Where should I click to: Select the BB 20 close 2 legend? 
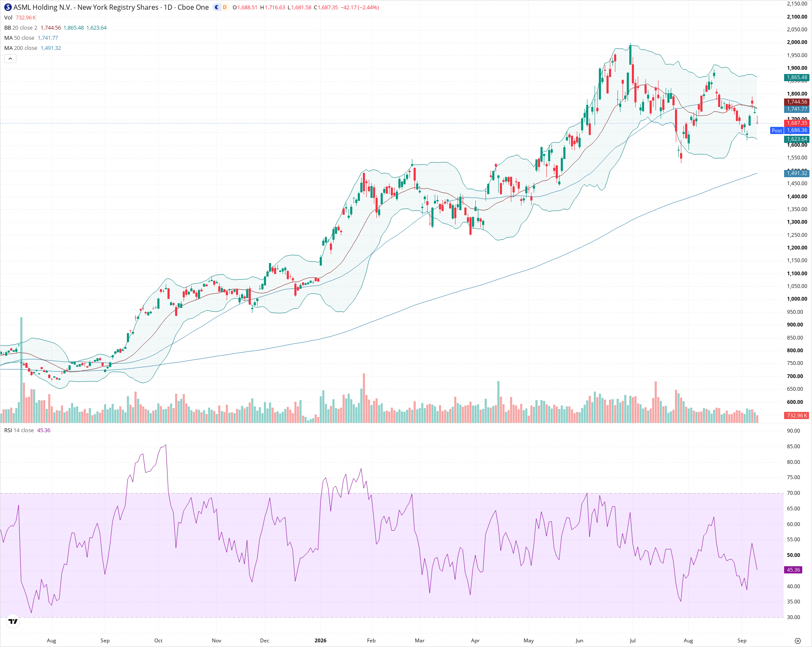[x=21, y=27]
